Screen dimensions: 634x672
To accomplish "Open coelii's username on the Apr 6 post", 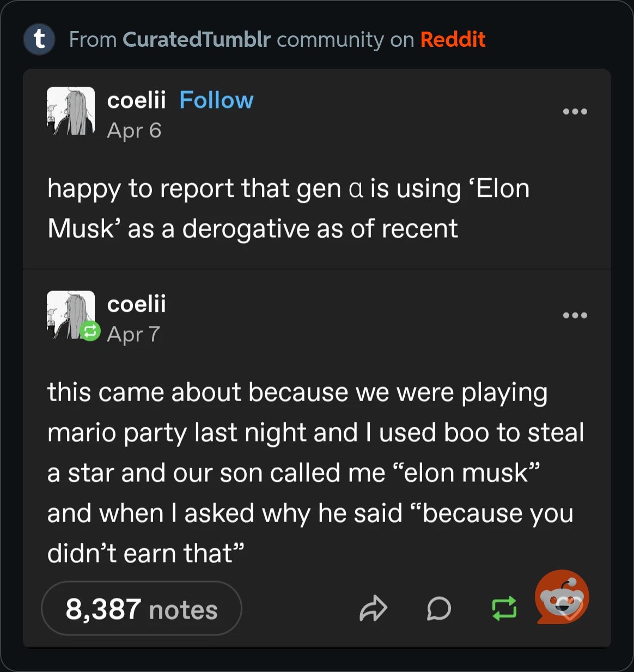I will pyautogui.click(x=136, y=100).
